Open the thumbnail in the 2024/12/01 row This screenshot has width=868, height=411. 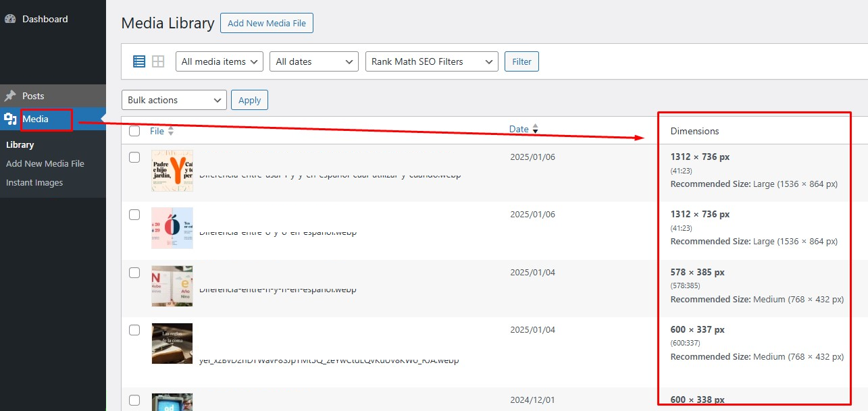[x=172, y=402]
